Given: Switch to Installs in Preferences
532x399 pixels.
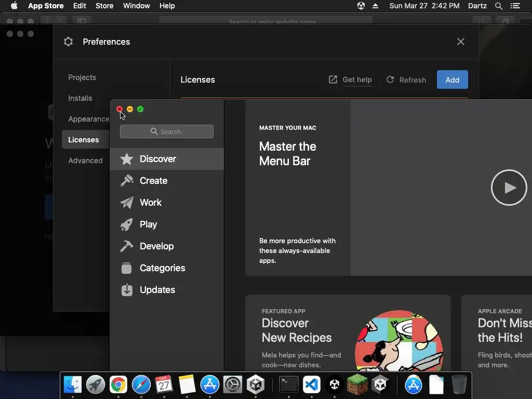Looking at the screenshot, I should [x=80, y=98].
